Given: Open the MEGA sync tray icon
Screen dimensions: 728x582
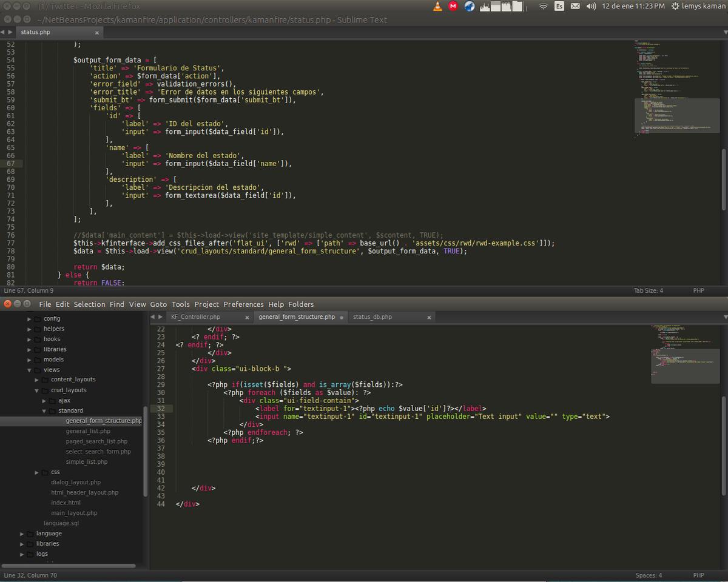Looking at the screenshot, I should [453, 6].
